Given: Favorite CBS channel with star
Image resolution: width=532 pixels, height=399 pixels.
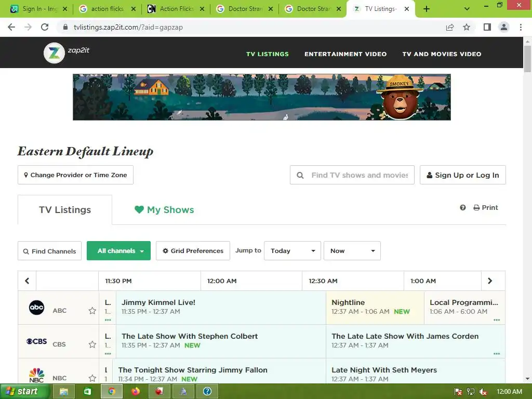Looking at the screenshot, I should point(92,344).
